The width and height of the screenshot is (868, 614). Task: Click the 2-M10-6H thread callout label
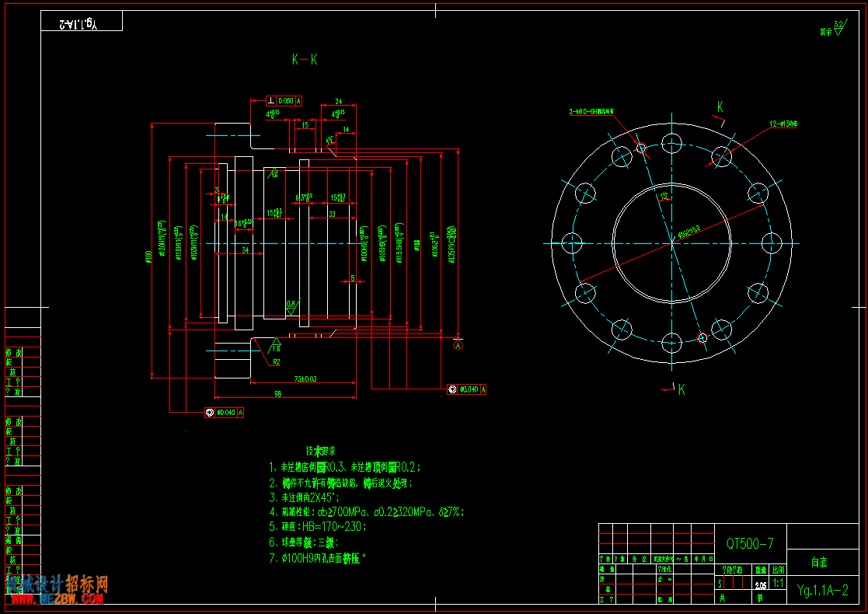(592, 111)
